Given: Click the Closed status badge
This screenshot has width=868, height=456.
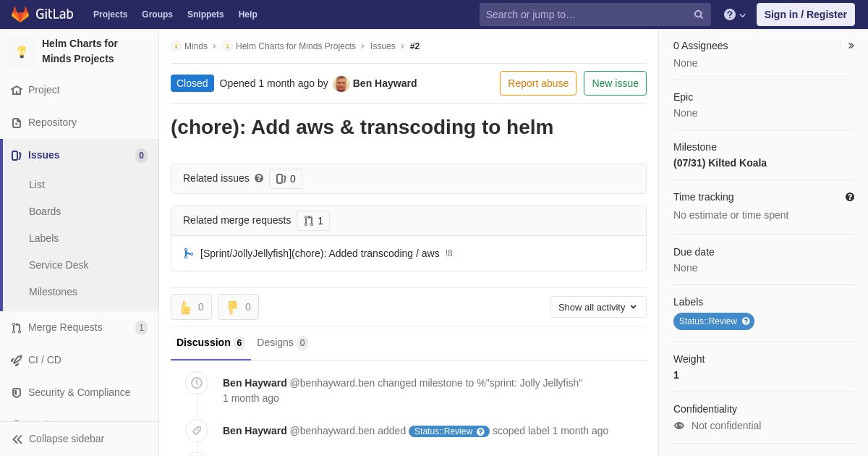Looking at the screenshot, I should tap(192, 83).
